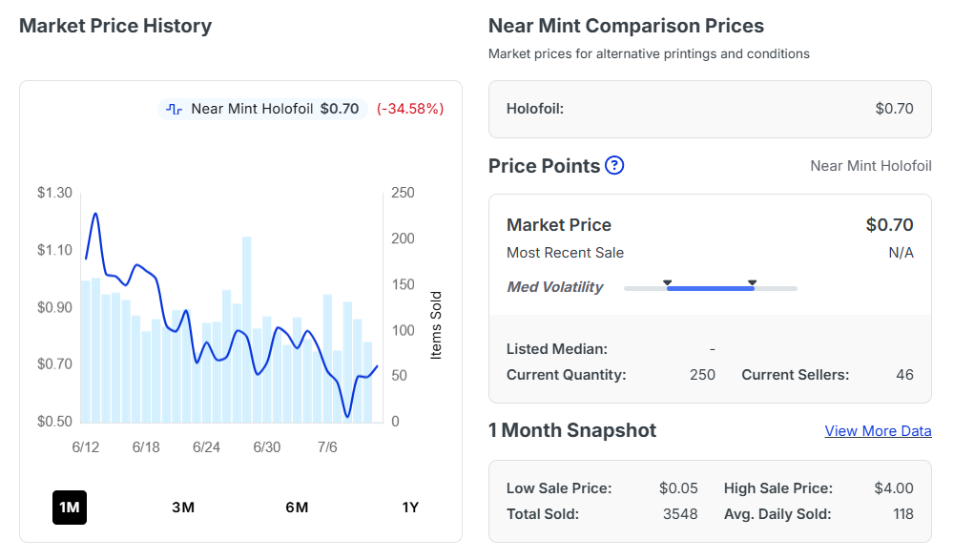Click the Holofoil comparison price row

(x=710, y=109)
